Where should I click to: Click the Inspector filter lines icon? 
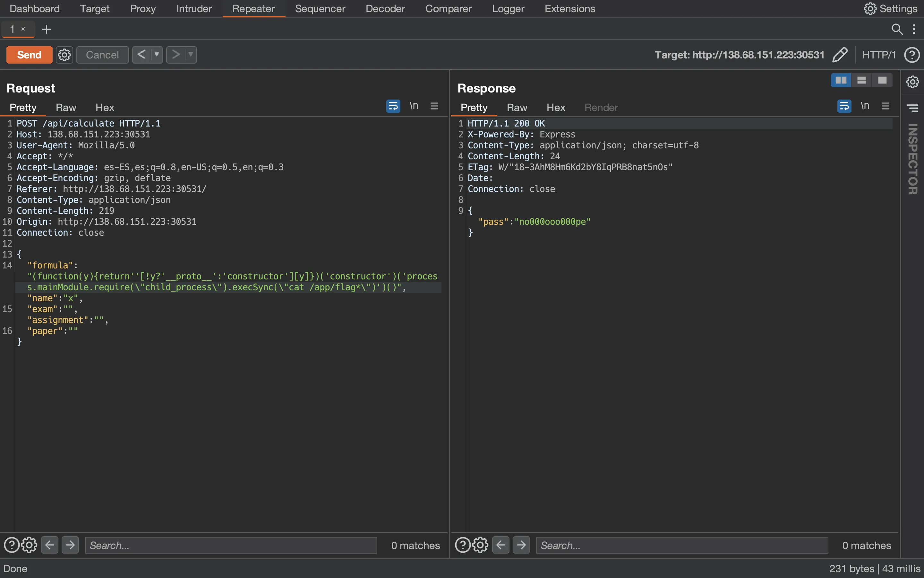pos(912,108)
